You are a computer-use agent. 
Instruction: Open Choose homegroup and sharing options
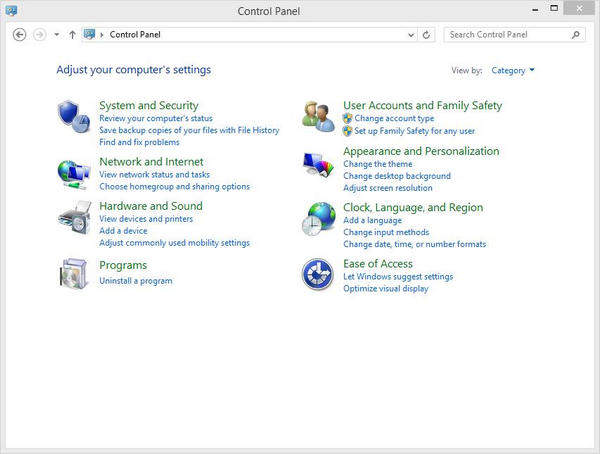click(x=174, y=186)
